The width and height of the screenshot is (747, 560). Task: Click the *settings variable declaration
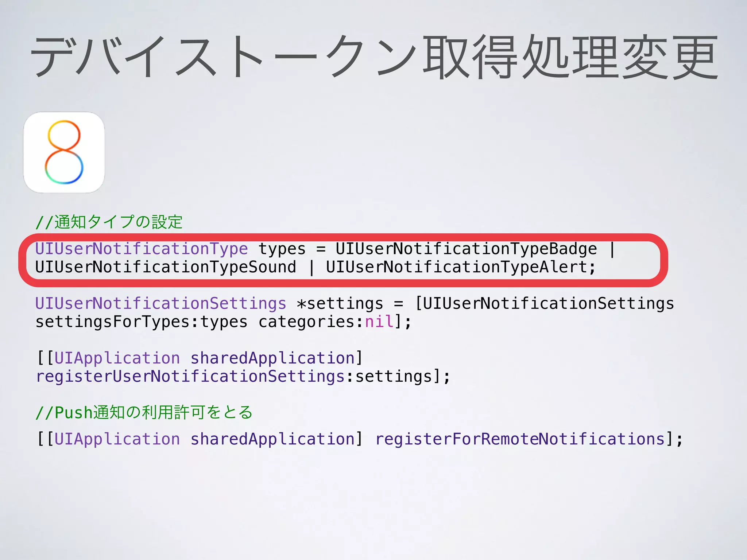(340, 304)
